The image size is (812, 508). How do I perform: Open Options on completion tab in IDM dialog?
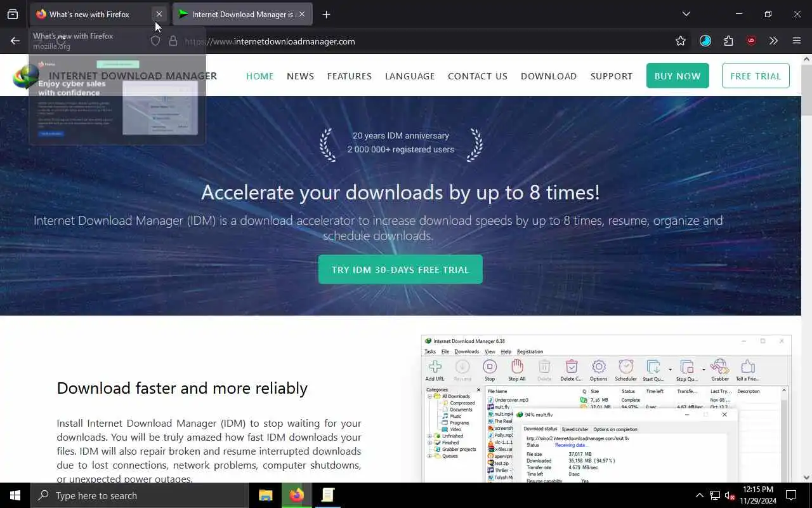click(615, 429)
